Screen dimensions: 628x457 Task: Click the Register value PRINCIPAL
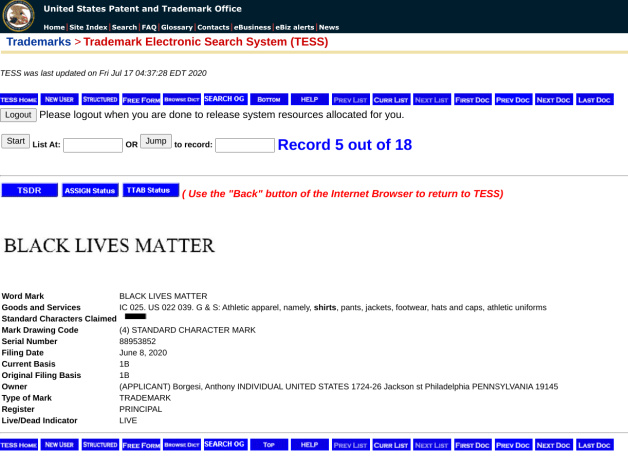tap(141, 409)
